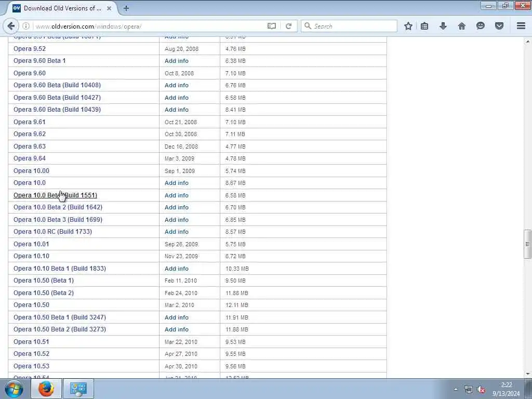Click Add info for Opera 10.50 Beta 2 (Build 3273)
This screenshot has width=532, height=399.
point(177,329)
